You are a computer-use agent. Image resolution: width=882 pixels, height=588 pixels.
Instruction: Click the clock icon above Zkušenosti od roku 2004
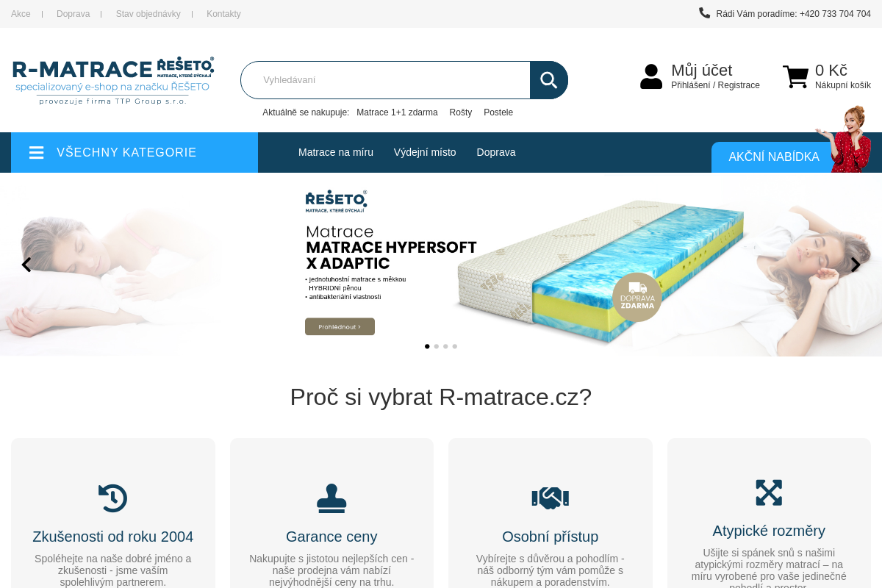pyautogui.click(x=112, y=498)
